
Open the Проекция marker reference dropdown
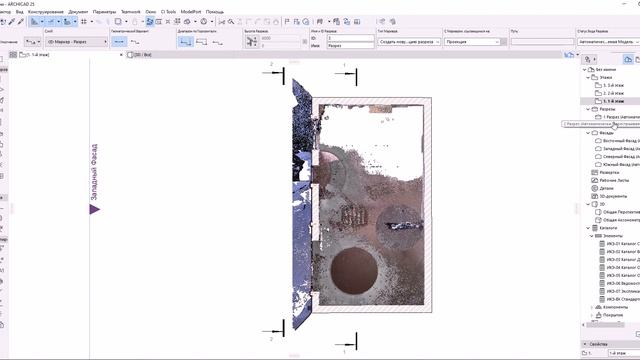click(472, 42)
